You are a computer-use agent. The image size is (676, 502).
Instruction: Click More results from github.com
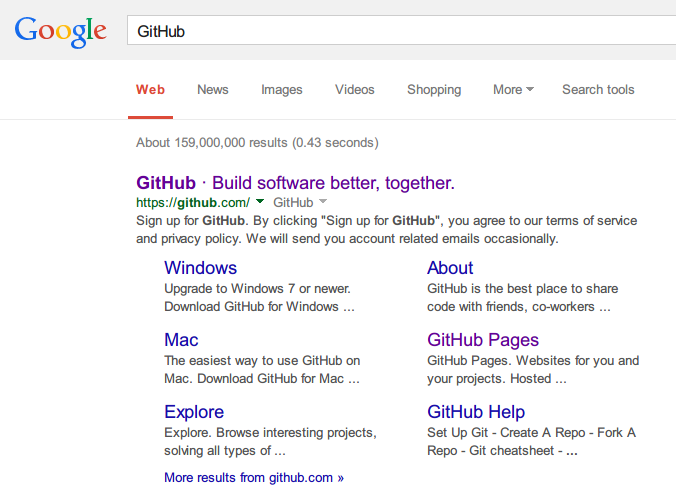(254, 478)
